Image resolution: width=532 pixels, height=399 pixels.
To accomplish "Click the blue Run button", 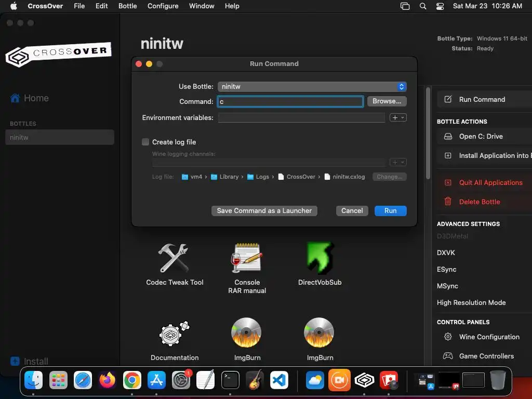I will (391, 211).
